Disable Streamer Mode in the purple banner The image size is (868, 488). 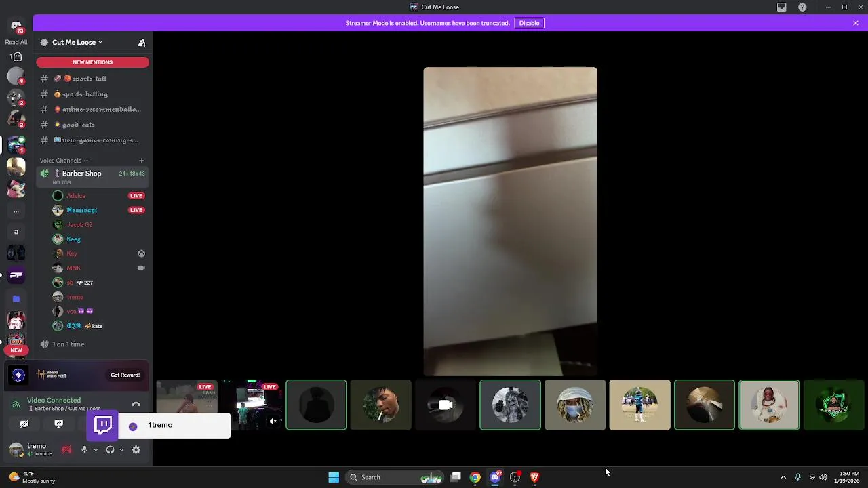point(529,23)
